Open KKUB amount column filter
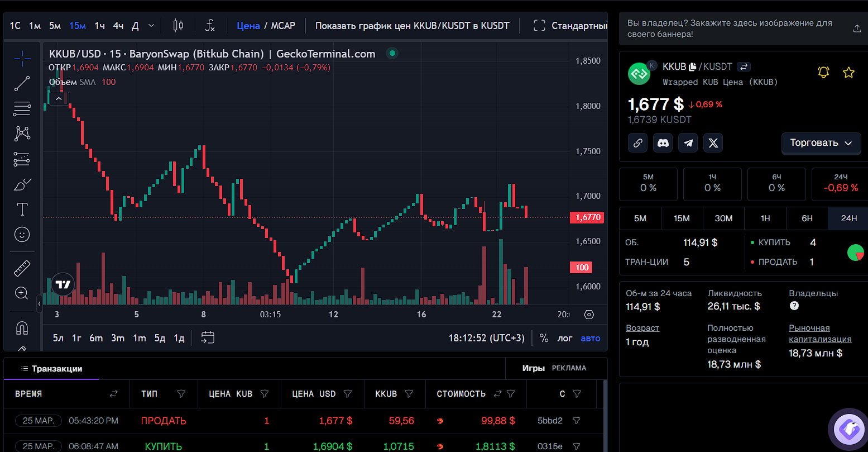Viewport: 868px width, 452px height. point(409,394)
